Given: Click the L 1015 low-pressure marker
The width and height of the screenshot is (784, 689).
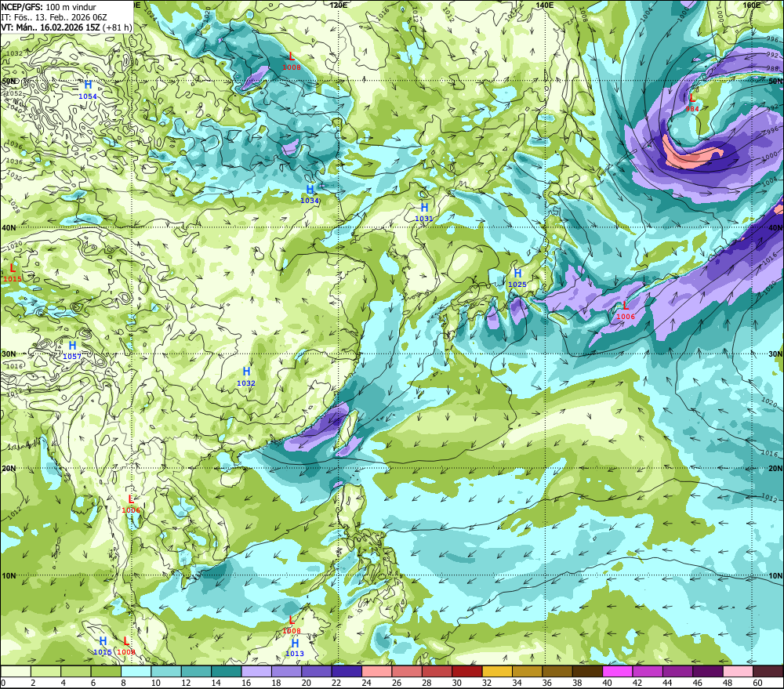Looking at the screenshot, I should pos(13,273).
